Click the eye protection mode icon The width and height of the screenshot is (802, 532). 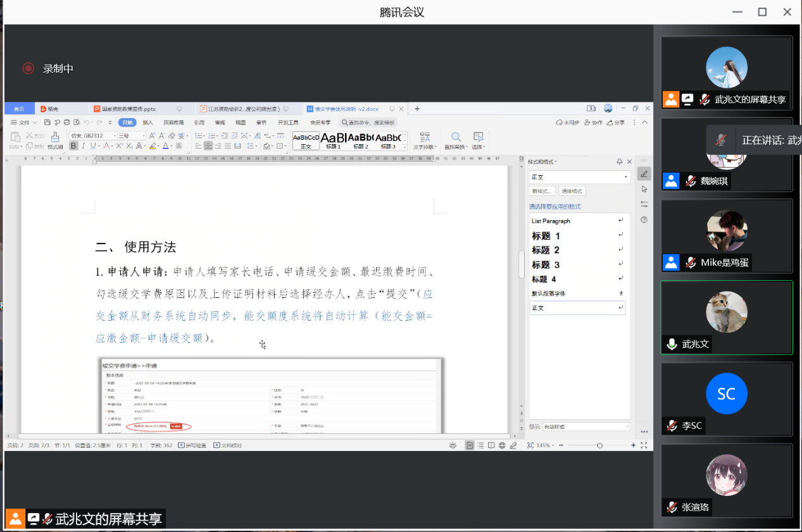(453, 445)
